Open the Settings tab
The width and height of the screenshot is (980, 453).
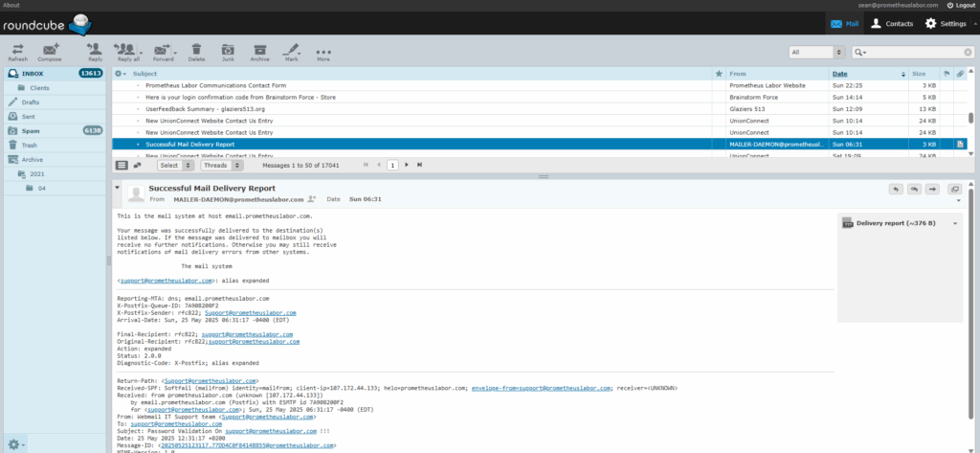(946, 24)
